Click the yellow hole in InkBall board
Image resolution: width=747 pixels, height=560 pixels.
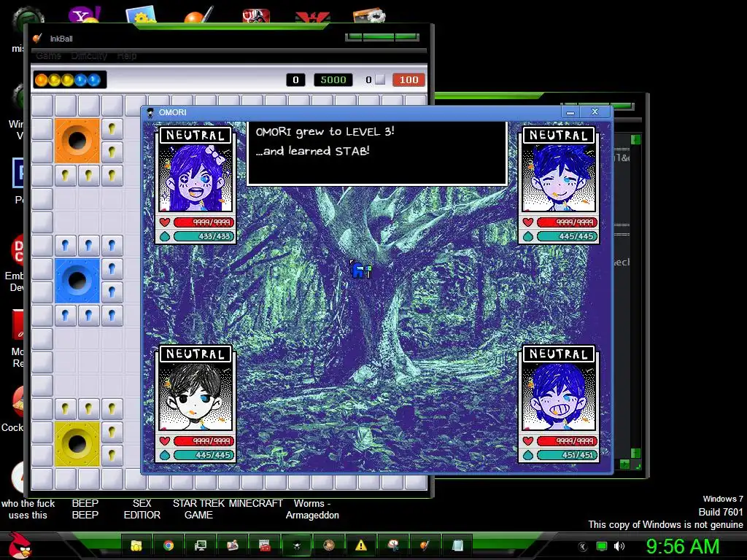coord(77,444)
